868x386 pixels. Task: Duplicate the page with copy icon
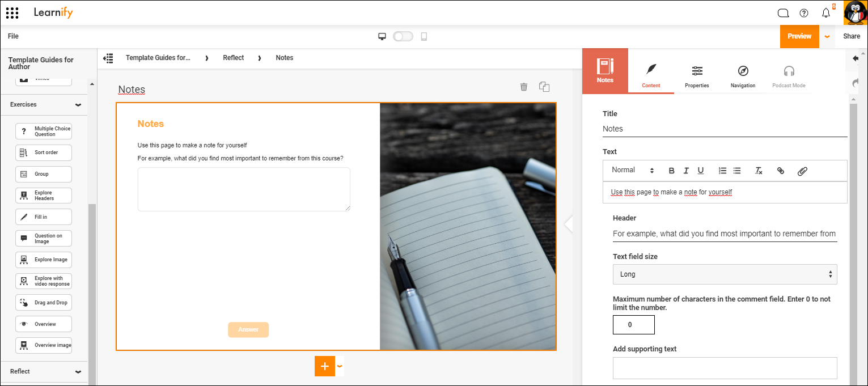544,86
